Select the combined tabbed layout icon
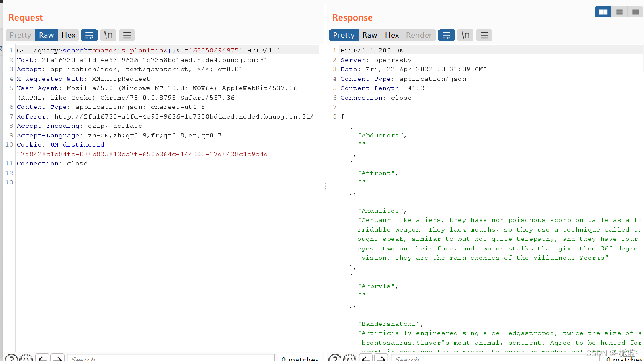The width and height of the screenshot is (644, 361). click(635, 12)
